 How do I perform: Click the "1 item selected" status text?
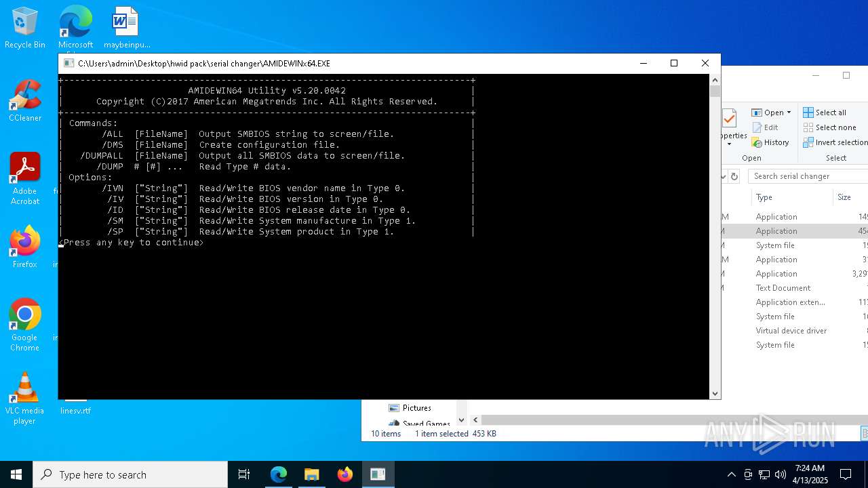point(441,434)
